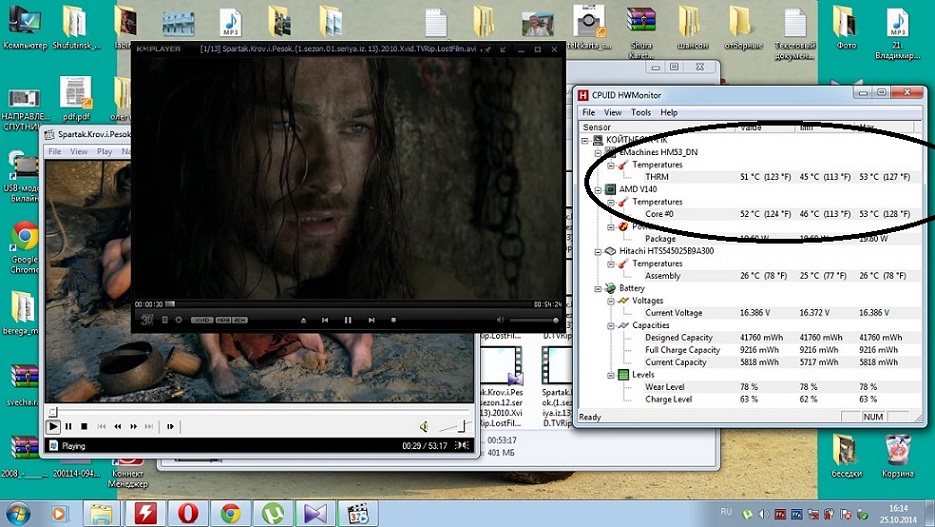Mute audio with KMPlayer speaker icon
Viewport: 935px width, 527px height.
pos(500,320)
